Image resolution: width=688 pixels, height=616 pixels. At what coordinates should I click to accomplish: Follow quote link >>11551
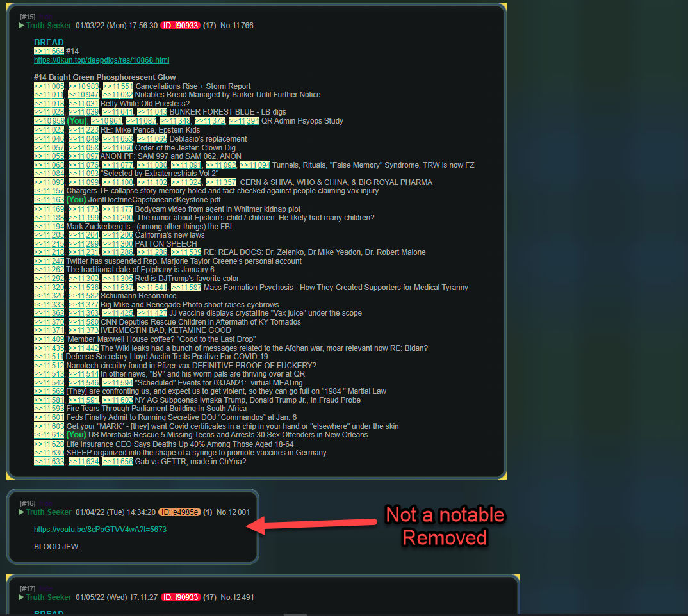(118, 86)
